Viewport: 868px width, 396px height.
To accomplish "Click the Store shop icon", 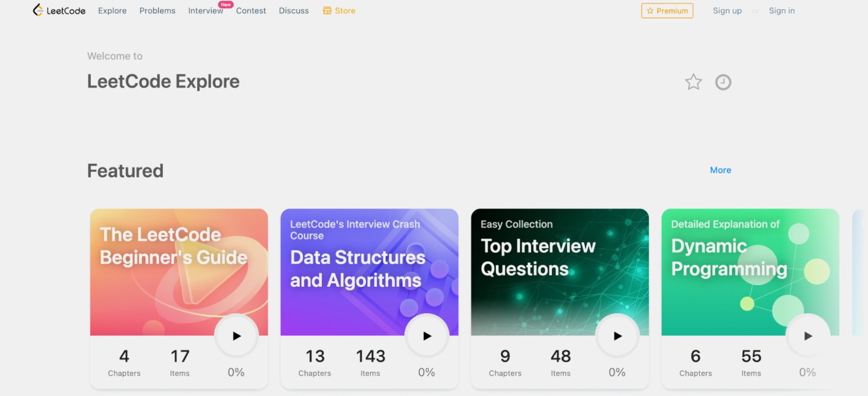I will click(x=327, y=11).
